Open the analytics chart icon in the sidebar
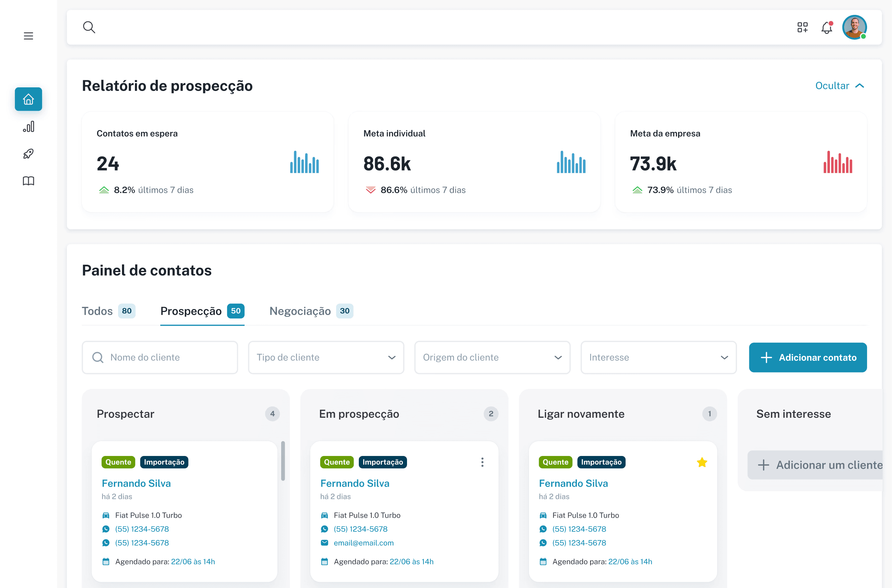 [29, 127]
